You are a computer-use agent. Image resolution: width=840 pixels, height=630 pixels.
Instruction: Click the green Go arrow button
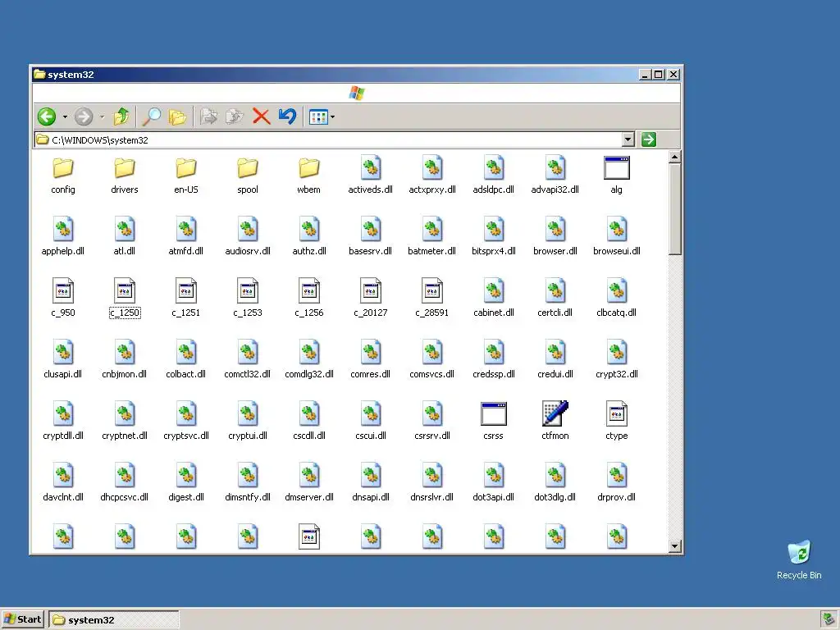pyautogui.click(x=649, y=139)
